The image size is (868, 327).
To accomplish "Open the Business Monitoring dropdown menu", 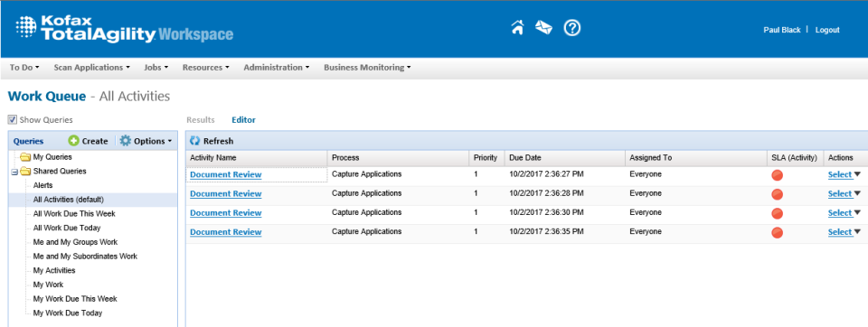I will (367, 68).
